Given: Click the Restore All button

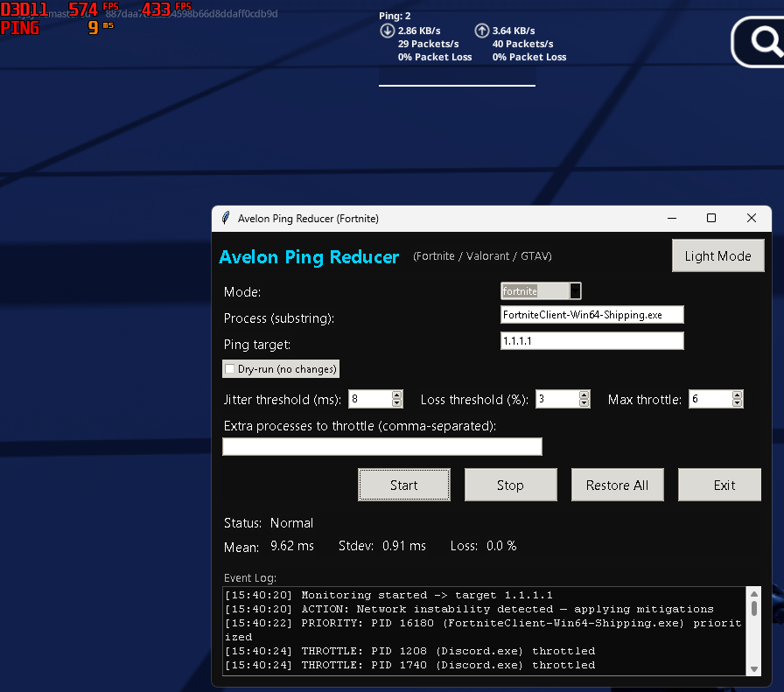Looking at the screenshot, I should [618, 485].
